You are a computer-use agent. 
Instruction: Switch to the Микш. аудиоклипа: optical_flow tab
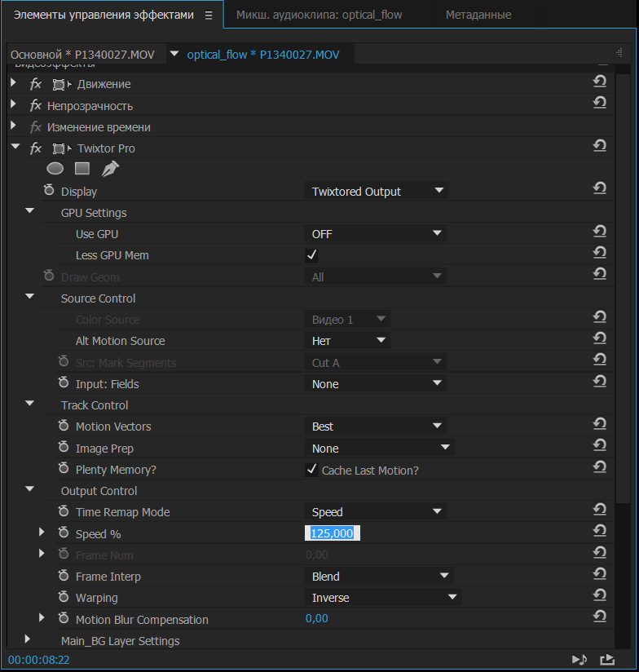click(x=319, y=15)
